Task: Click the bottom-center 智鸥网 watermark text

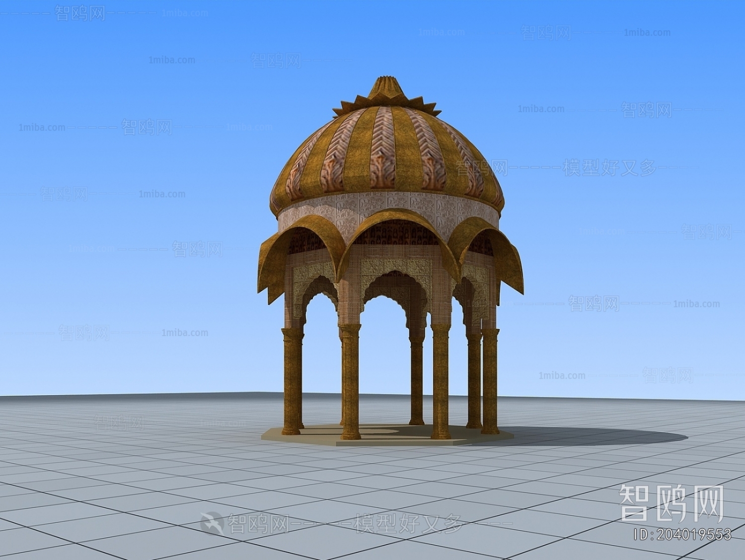Action: [x=248, y=522]
